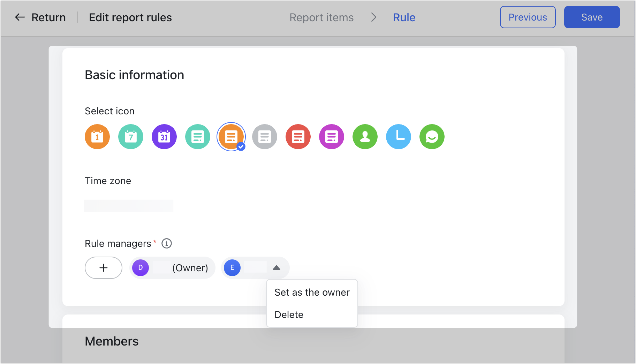Select the teal document list icon
The width and height of the screenshot is (636, 364).
coord(197,137)
